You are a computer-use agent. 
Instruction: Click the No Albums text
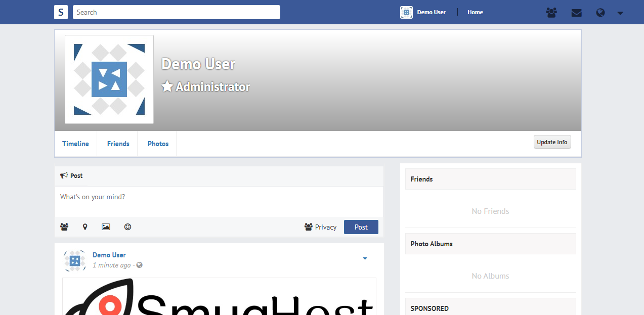pyautogui.click(x=490, y=276)
